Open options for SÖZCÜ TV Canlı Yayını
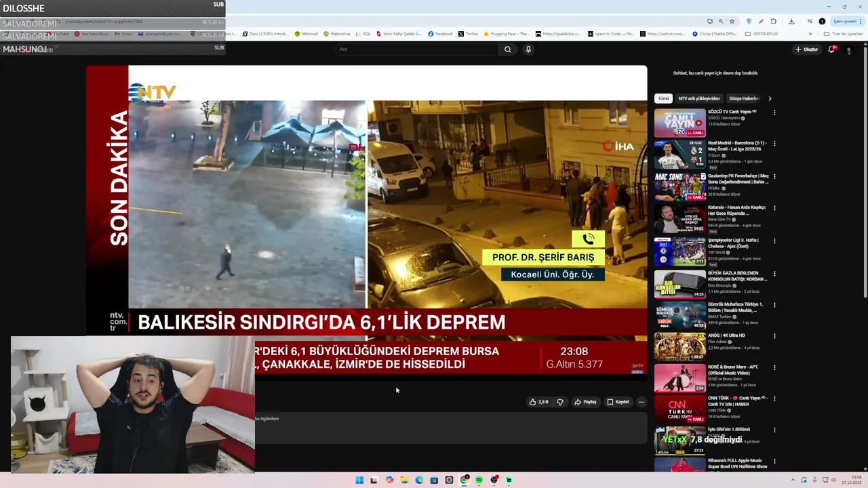 point(774,113)
